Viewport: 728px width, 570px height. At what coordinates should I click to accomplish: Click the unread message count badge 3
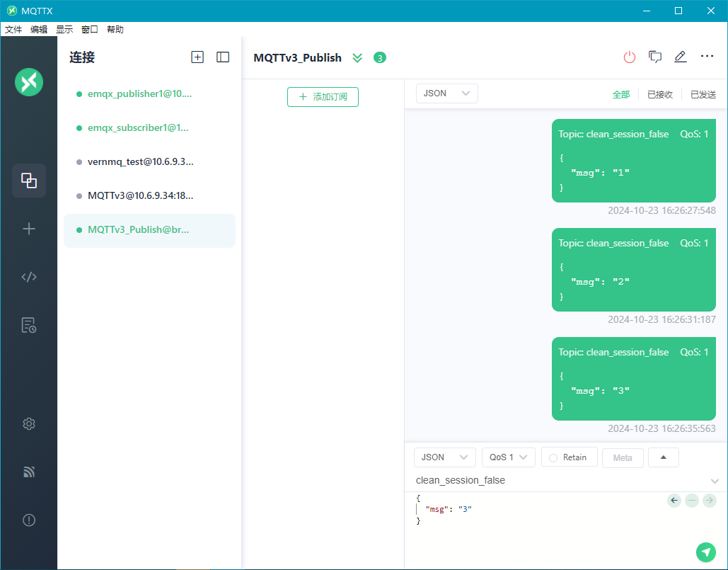(x=380, y=57)
